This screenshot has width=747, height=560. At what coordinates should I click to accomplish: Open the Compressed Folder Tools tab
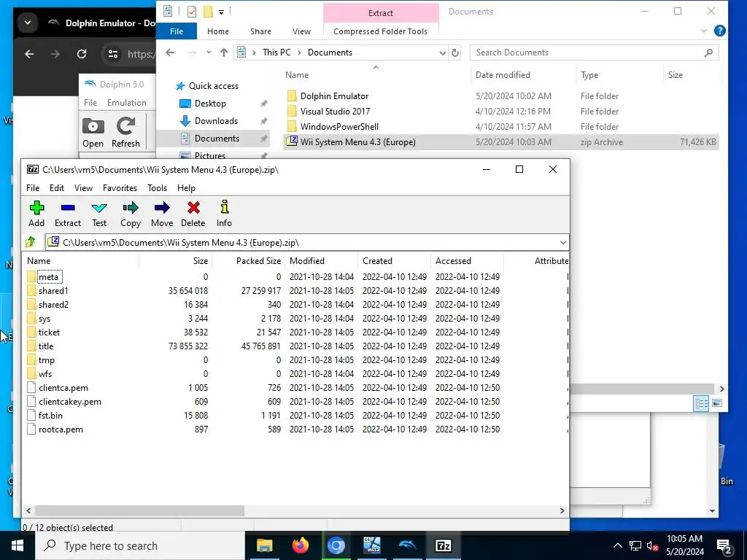click(380, 31)
